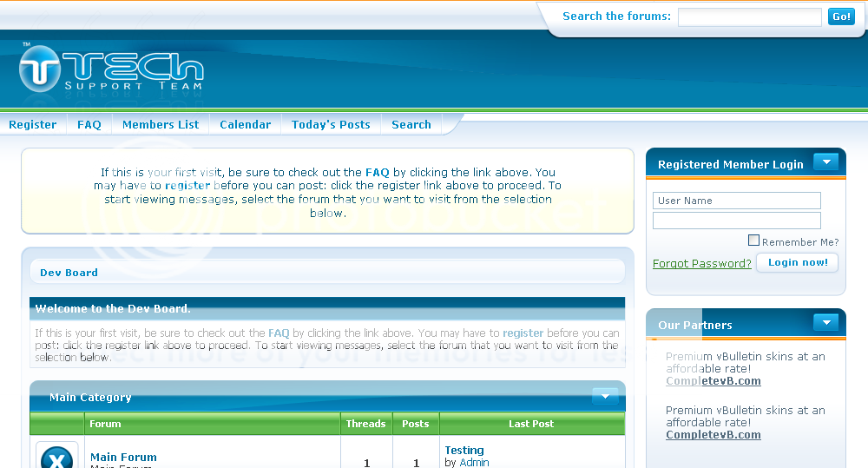Open the Main Forum link

123,457
